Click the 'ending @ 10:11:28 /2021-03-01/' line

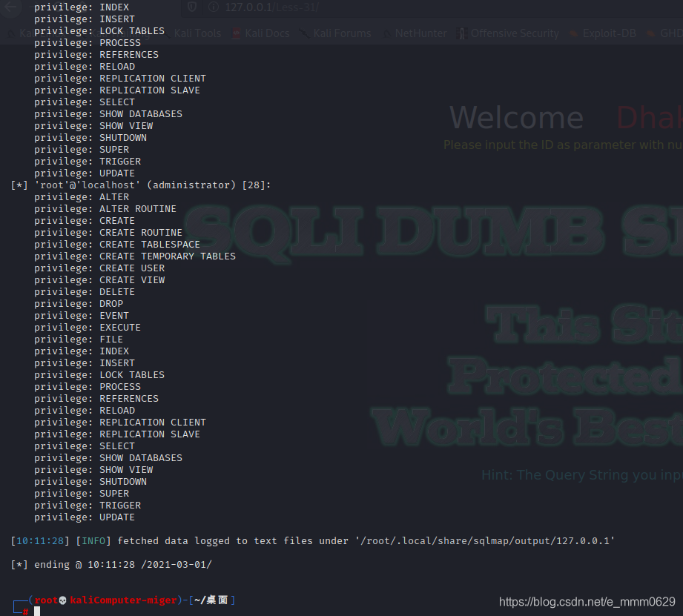click(111, 565)
